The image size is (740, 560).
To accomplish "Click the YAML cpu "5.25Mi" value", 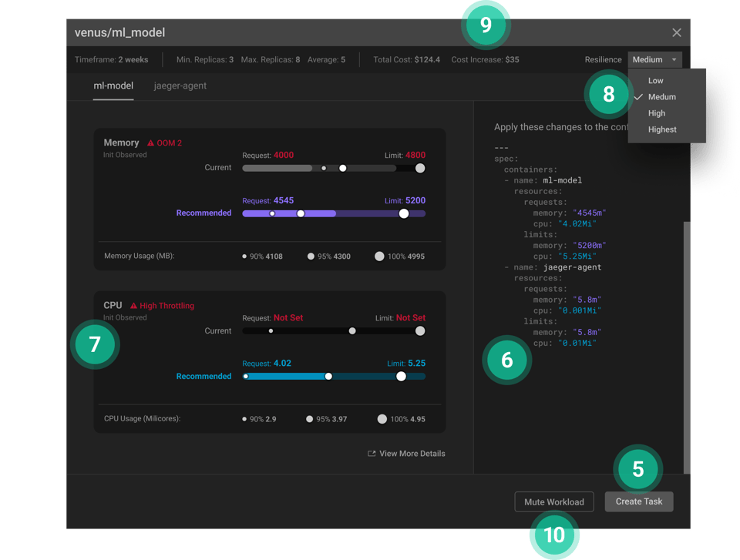I will point(577,257).
